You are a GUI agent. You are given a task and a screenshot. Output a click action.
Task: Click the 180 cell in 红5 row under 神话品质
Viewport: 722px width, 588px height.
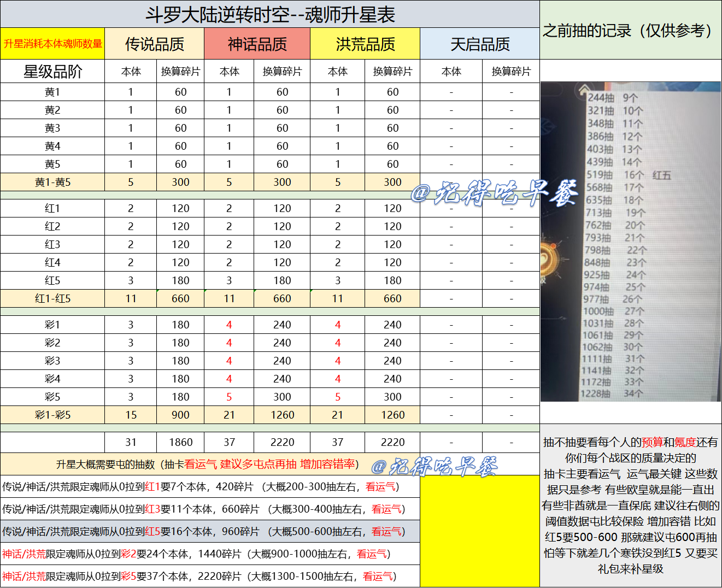pyautogui.click(x=282, y=280)
